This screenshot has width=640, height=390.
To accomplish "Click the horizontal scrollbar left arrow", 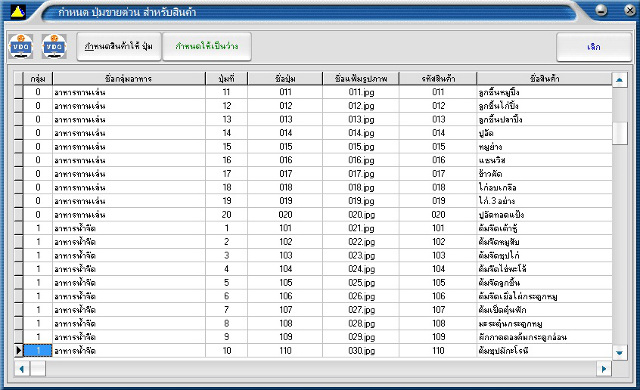I will [22, 369].
